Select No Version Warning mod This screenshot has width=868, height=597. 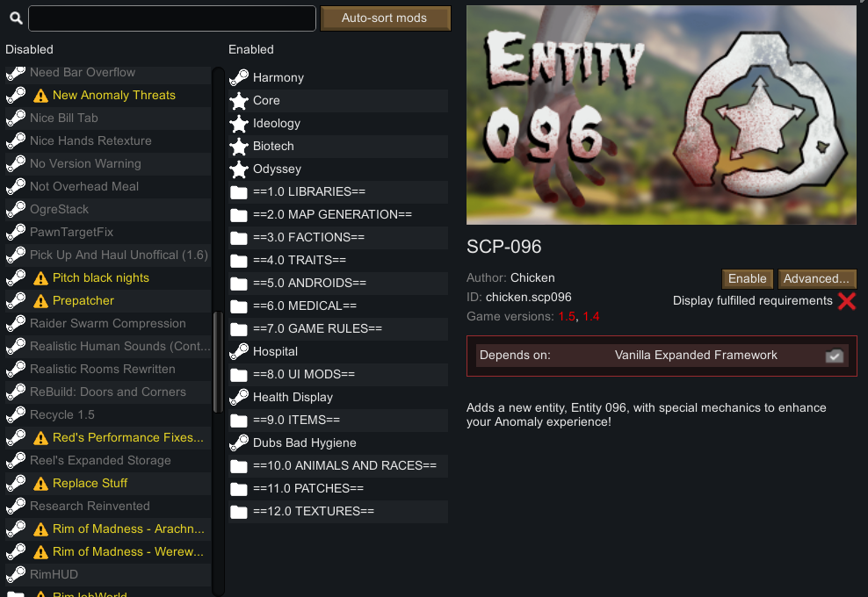pos(109,164)
